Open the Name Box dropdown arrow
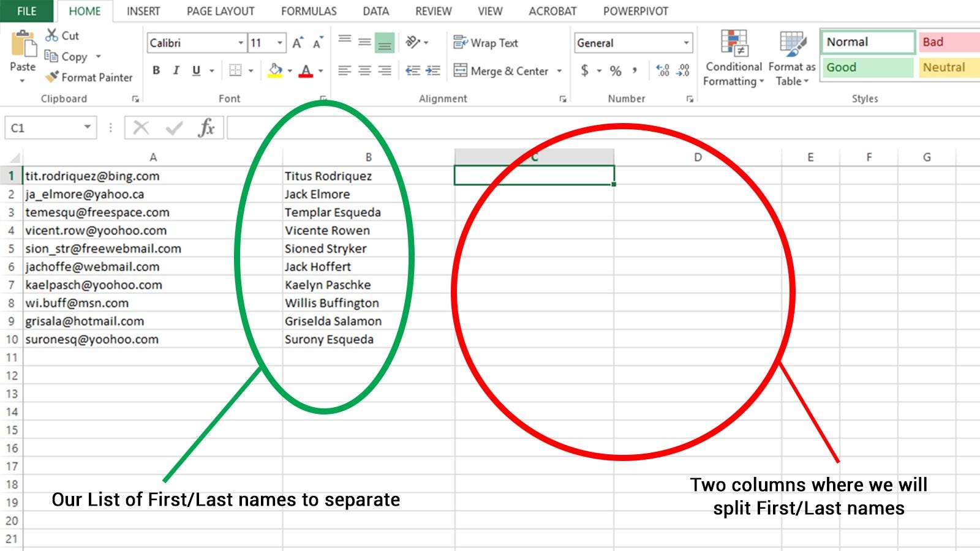The height and width of the screenshot is (551, 980). [88, 127]
